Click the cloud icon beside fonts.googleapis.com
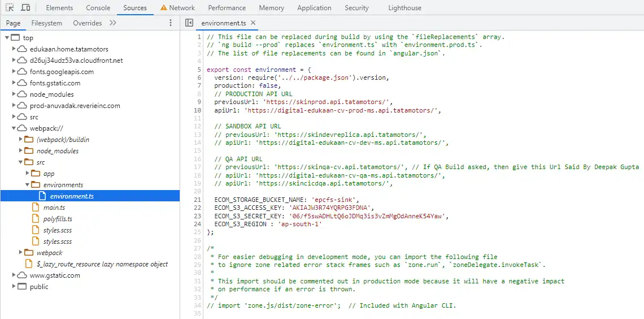The height and width of the screenshot is (319, 644). click(22, 72)
